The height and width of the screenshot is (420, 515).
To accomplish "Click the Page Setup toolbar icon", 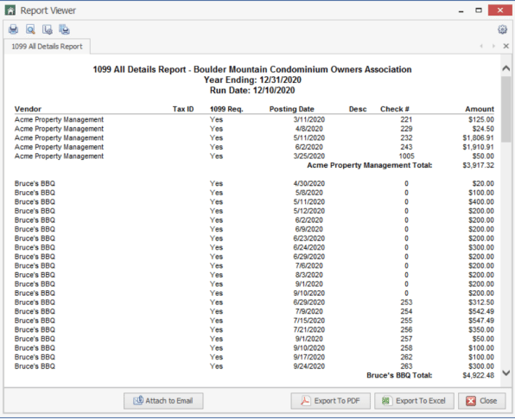I will tap(48, 29).
